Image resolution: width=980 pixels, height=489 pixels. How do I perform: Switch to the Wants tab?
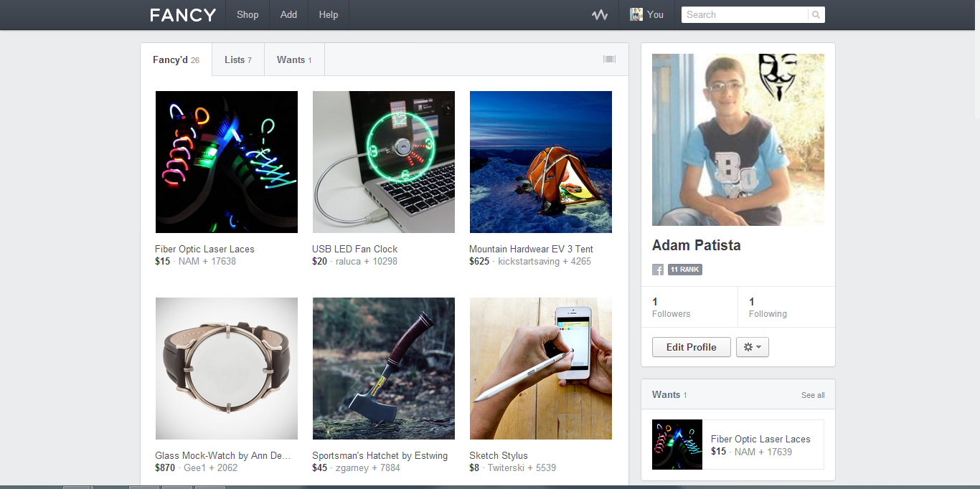(x=294, y=60)
